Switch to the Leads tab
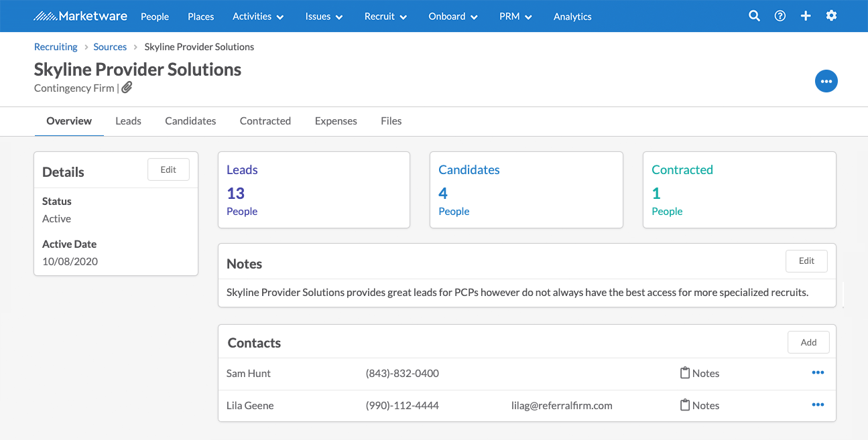 click(x=128, y=121)
